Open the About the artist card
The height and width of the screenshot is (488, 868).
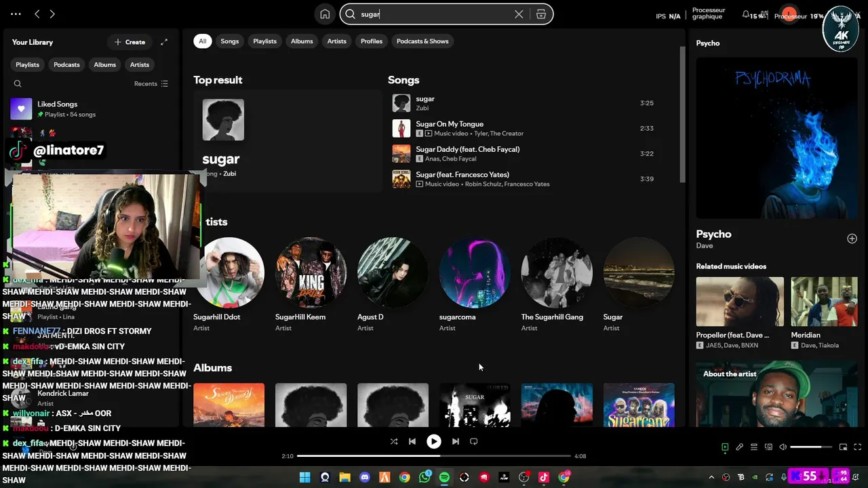[x=776, y=394]
